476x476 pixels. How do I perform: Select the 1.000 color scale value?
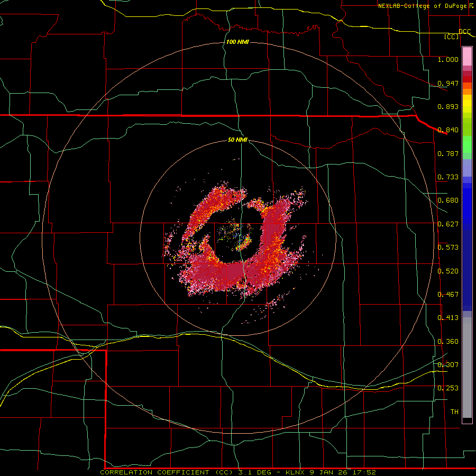click(448, 59)
